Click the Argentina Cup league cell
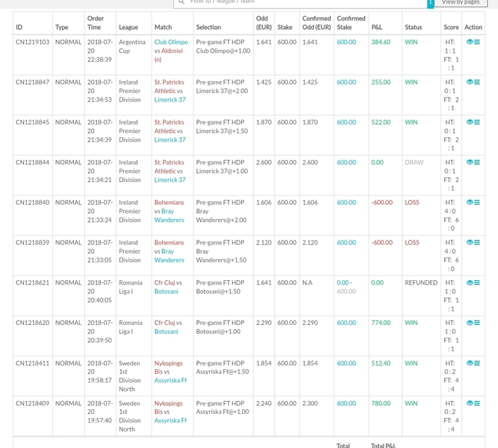Screen dimensions: 498x448 click(x=132, y=46)
